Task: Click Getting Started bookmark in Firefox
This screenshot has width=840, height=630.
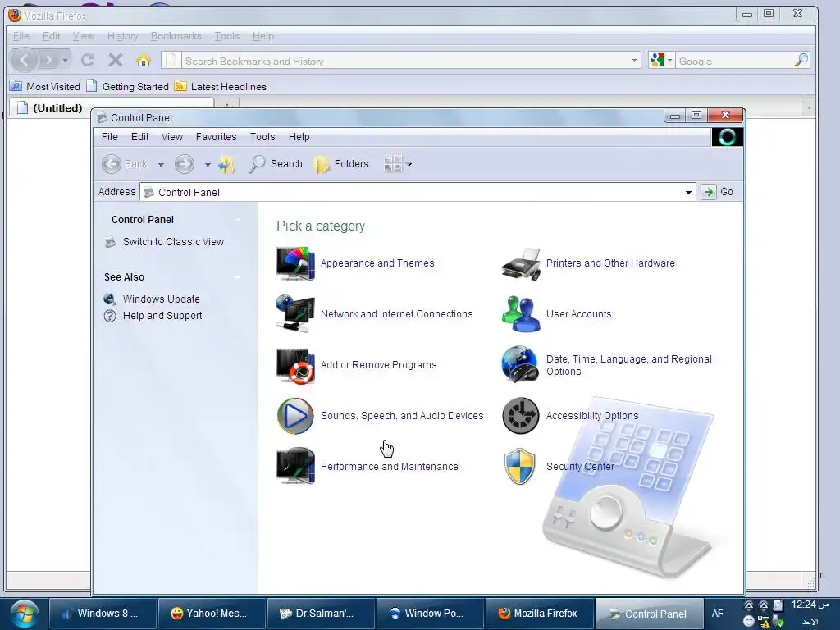Action: (127, 86)
